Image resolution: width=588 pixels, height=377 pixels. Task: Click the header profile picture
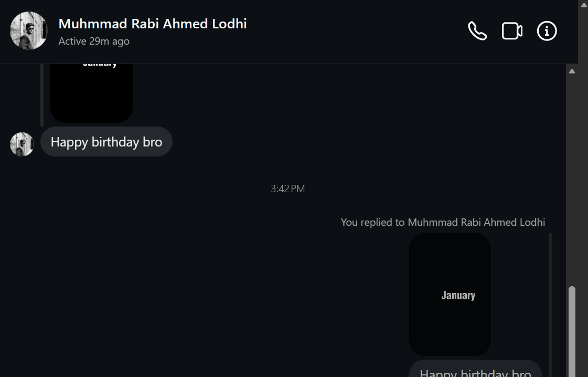(29, 31)
